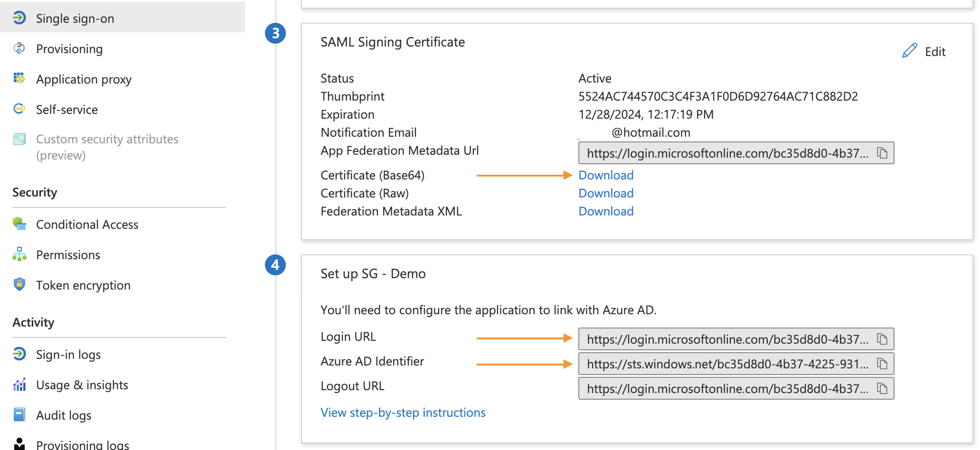Click the Logout URL text field
This screenshot has width=980, height=450.
coord(736,388)
